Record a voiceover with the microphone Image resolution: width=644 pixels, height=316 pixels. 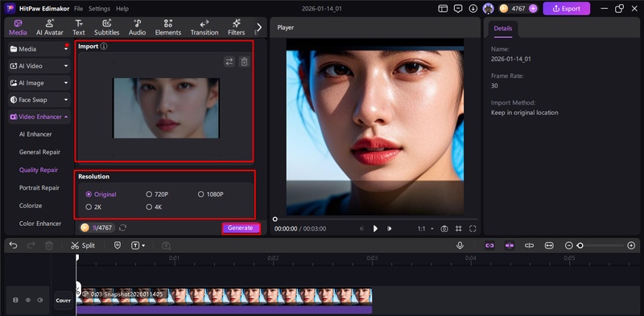(460, 245)
